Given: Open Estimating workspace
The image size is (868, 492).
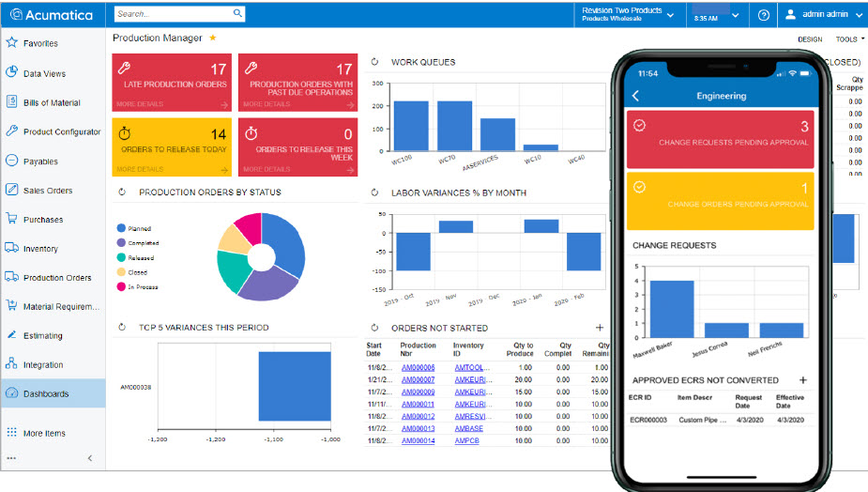Looking at the screenshot, I should pyautogui.click(x=35, y=336).
